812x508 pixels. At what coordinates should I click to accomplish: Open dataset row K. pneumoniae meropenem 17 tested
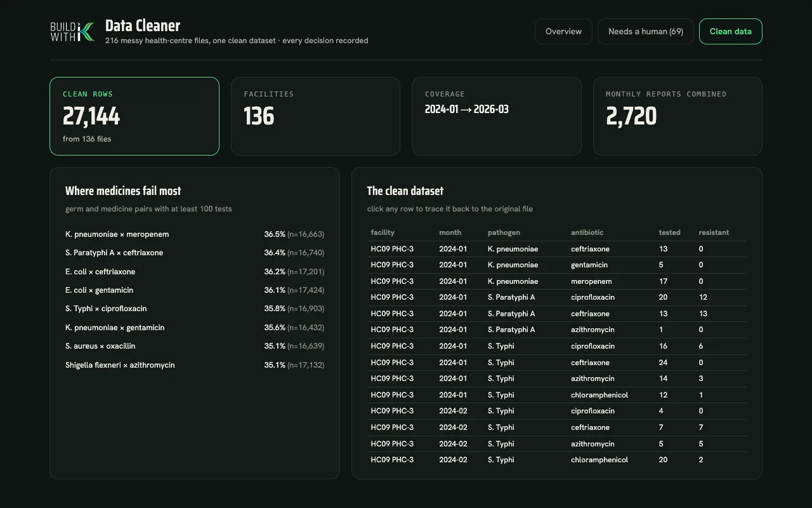point(557,281)
